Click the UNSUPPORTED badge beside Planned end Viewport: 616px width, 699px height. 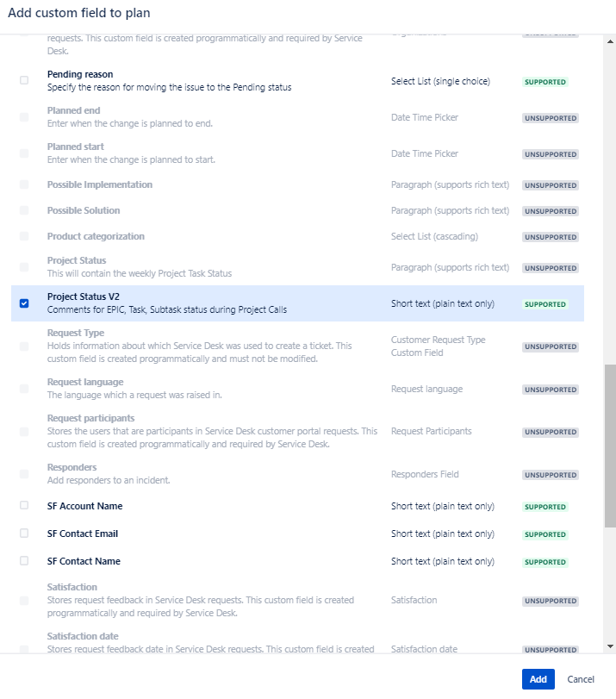[551, 117]
